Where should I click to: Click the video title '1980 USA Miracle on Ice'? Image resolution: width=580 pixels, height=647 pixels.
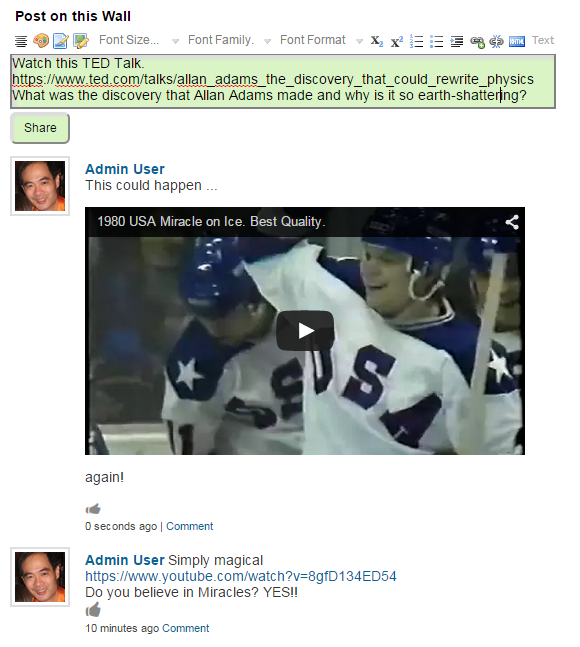click(x=211, y=222)
